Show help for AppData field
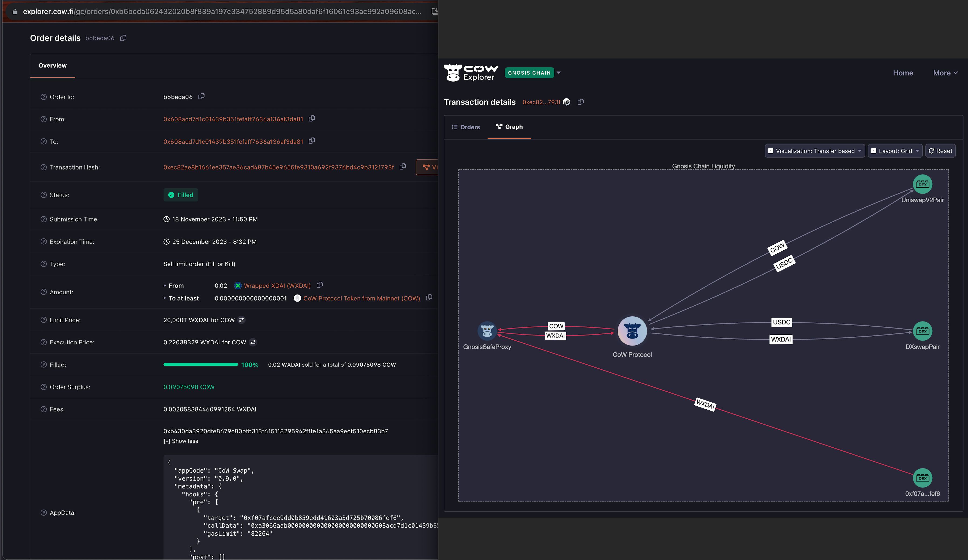This screenshot has width=968, height=560. coord(43,512)
